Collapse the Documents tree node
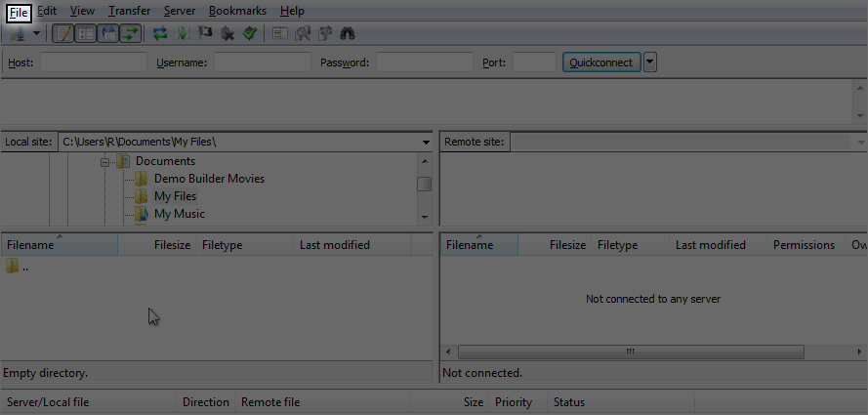Viewport: 868px width, 415px height. coord(104,162)
